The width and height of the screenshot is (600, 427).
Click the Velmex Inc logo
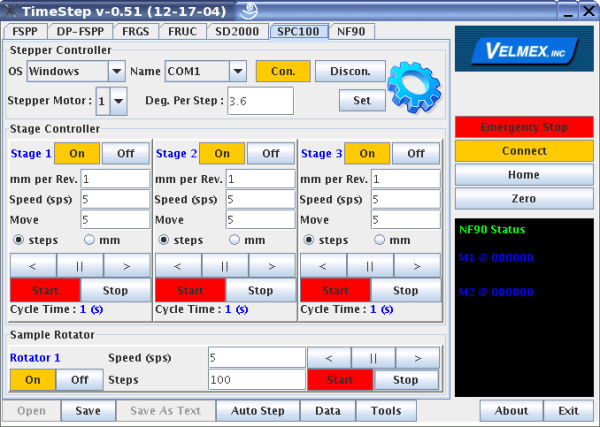[x=524, y=49]
